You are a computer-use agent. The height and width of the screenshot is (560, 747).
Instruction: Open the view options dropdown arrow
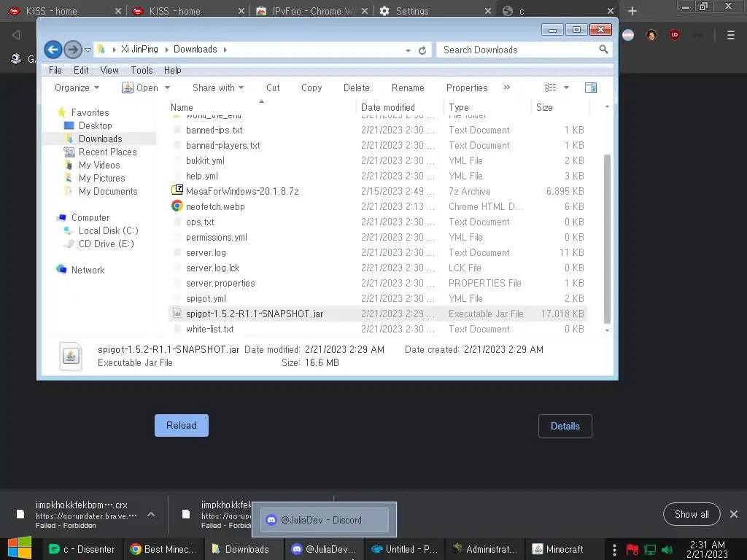tap(566, 87)
